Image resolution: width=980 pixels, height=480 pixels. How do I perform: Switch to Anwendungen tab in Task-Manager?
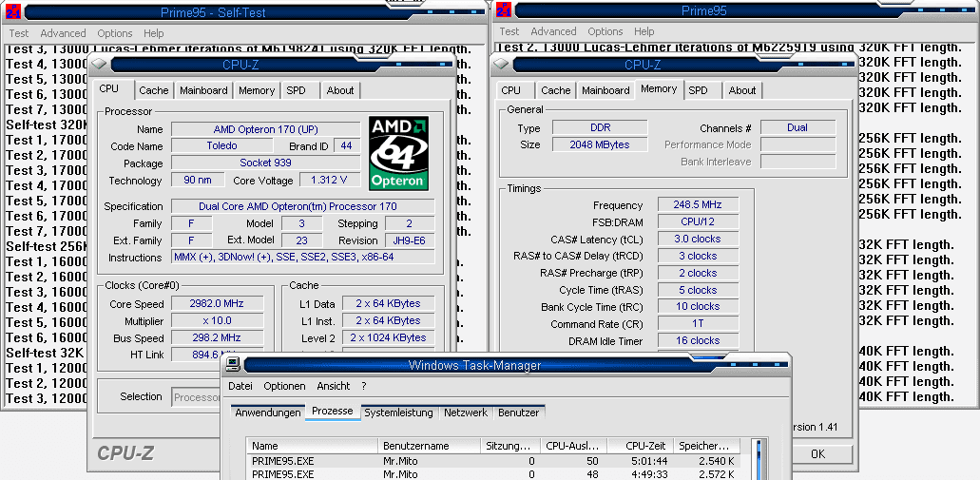[x=267, y=413]
